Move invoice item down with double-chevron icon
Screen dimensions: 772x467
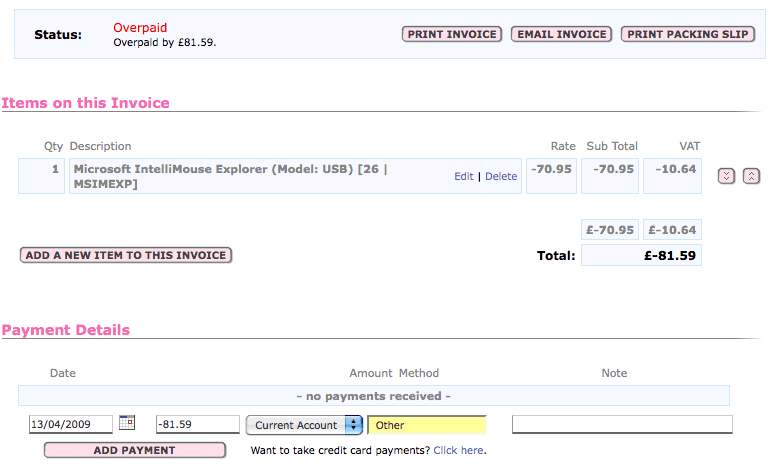tap(727, 176)
